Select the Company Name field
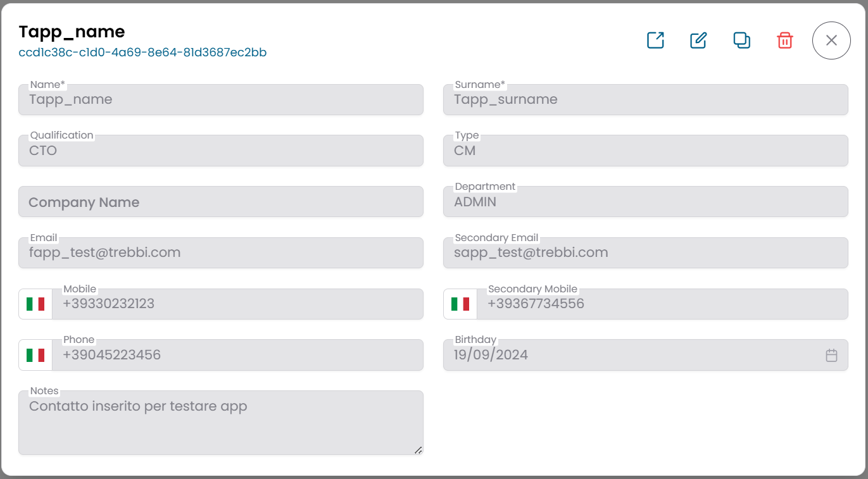This screenshot has height=479, width=868. click(x=220, y=201)
